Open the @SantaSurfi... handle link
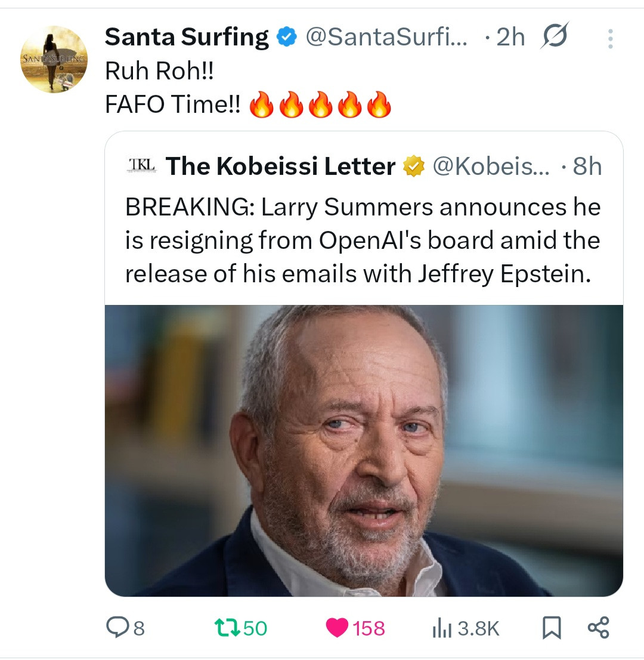This screenshot has width=644, height=660. [386, 38]
